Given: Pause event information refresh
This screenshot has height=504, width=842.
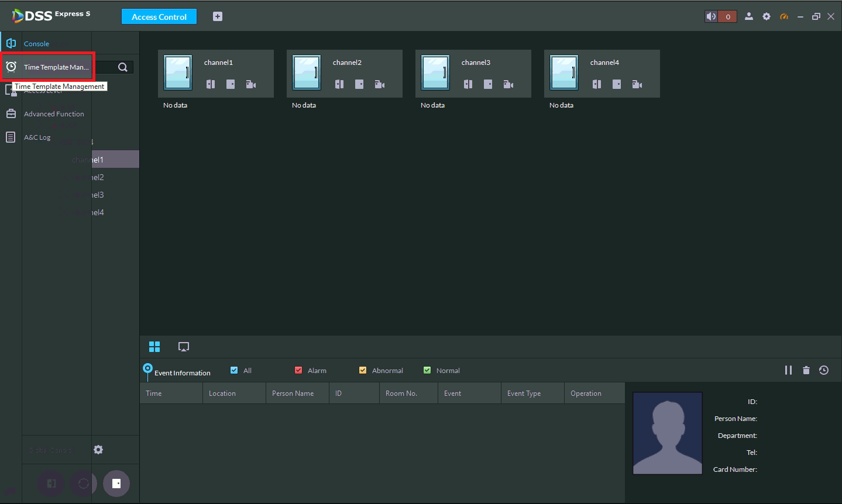Looking at the screenshot, I should pyautogui.click(x=788, y=370).
